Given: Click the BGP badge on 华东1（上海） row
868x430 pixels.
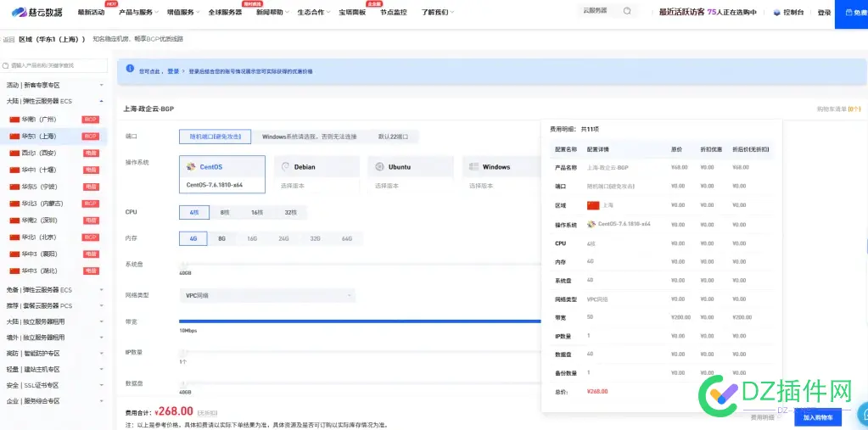Looking at the screenshot, I should pyautogui.click(x=90, y=137).
